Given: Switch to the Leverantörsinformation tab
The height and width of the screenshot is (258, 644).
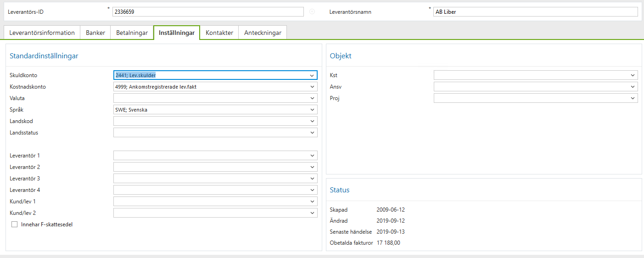Looking at the screenshot, I should coord(42,33).
